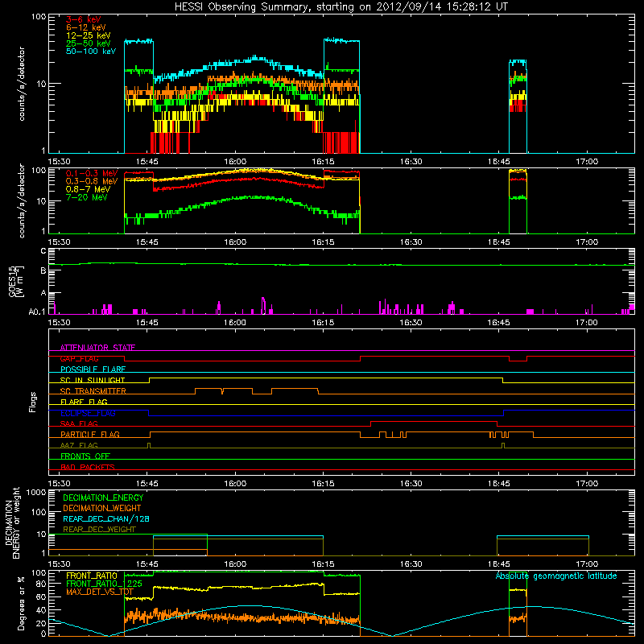The image size is (644, 644).
Task: Click the DECIMATION_ENERGY legend entry
Action: (103, 497)
